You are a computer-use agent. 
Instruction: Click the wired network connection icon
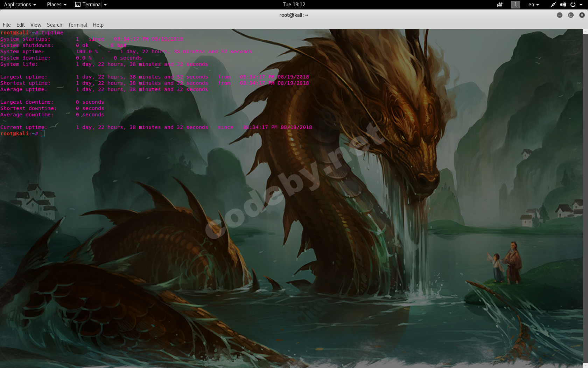pos(553,5)
